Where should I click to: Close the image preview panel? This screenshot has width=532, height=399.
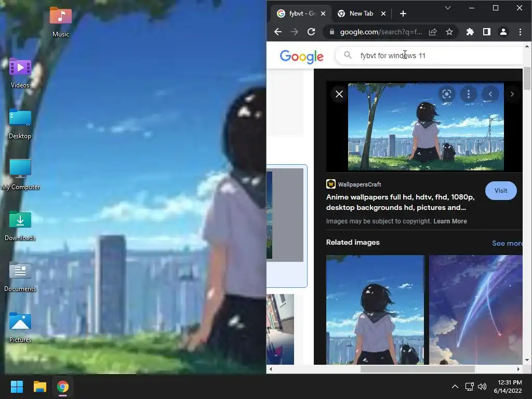click(339, 94)
